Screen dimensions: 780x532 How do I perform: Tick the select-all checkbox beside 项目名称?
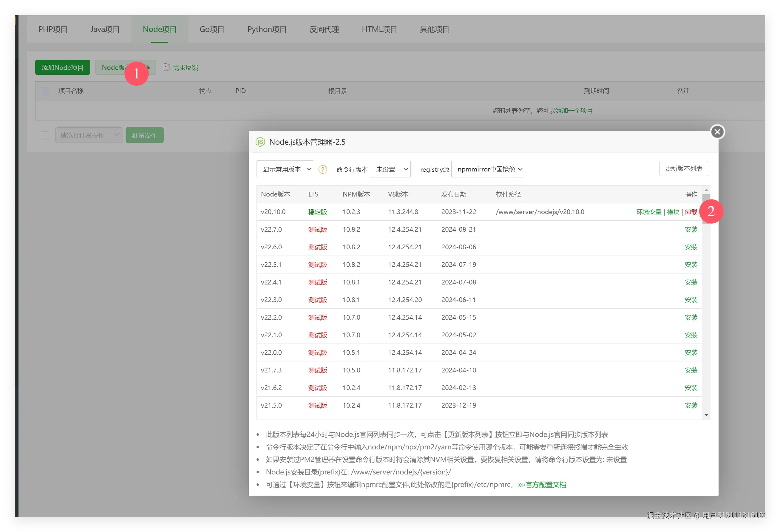[x=45, y=91]
